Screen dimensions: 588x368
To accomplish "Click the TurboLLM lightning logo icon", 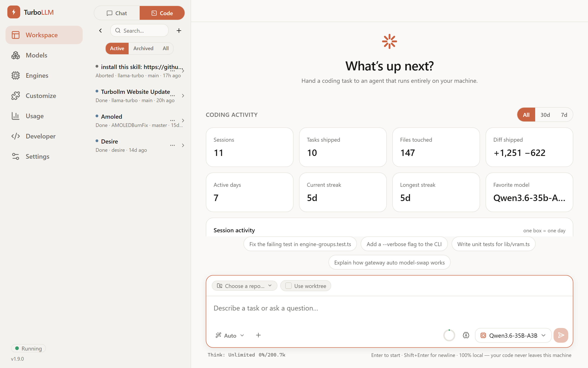I will [14, 12].
